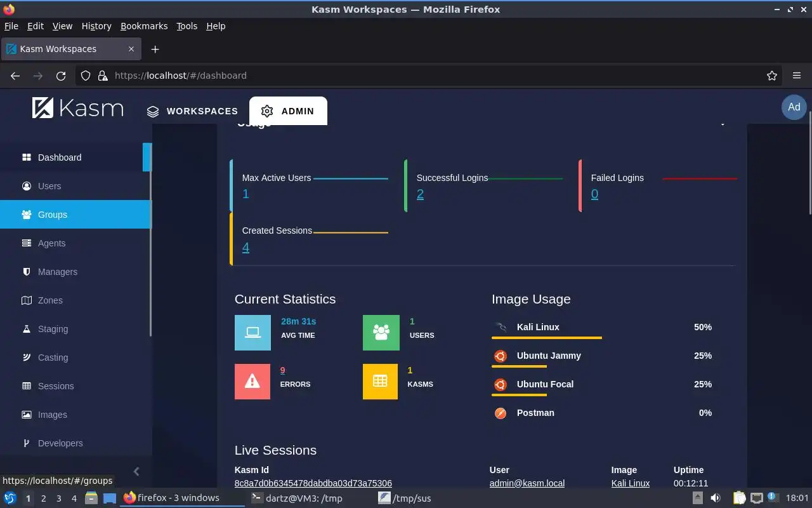Open the system start menu

click(10, 498)
